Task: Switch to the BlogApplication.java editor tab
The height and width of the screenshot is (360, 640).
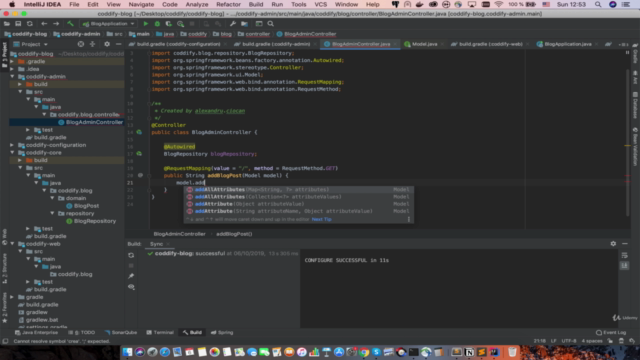Action: (x=568, y=44)
